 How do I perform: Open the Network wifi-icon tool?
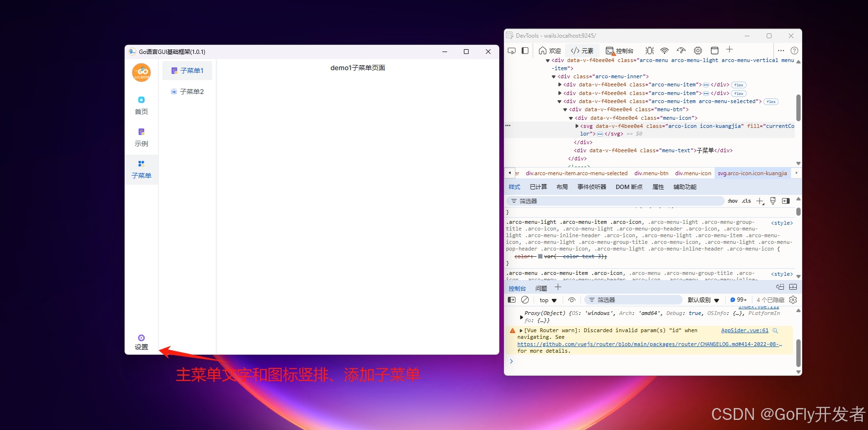pyautogui.click(x=664, y=51)
